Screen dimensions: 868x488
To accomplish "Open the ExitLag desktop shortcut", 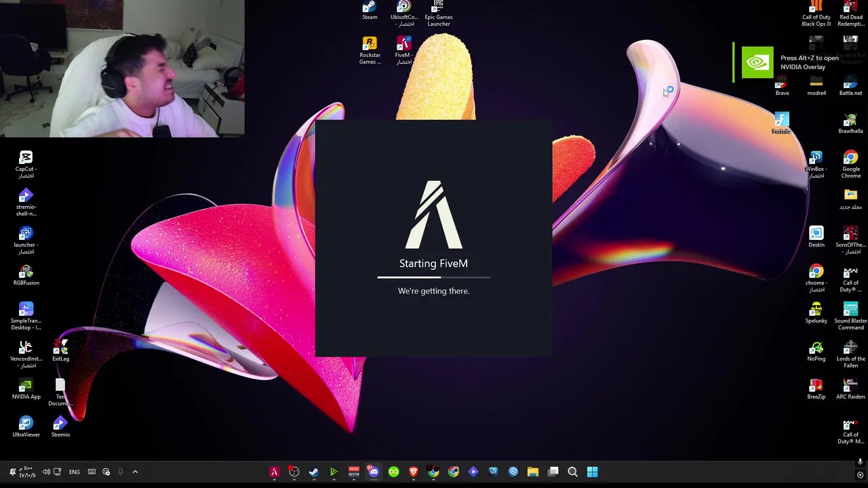I will tap(60, 351).
